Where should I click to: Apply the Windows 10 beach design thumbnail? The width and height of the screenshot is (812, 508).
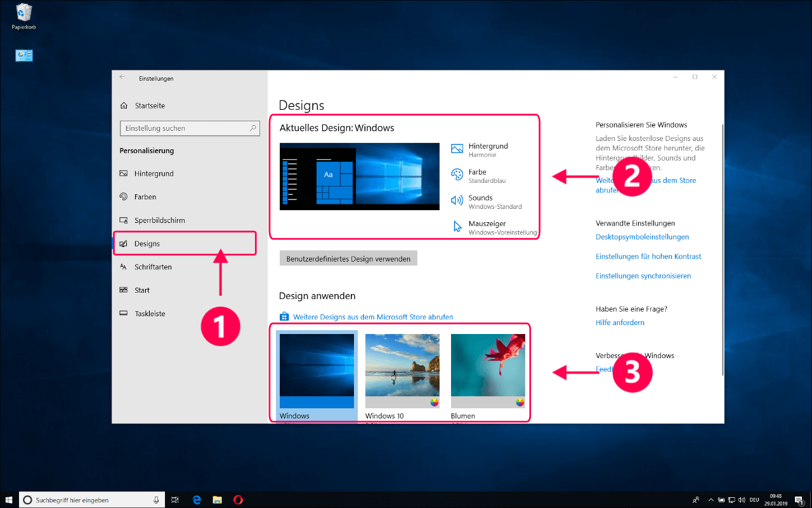[x=402, y=371]
